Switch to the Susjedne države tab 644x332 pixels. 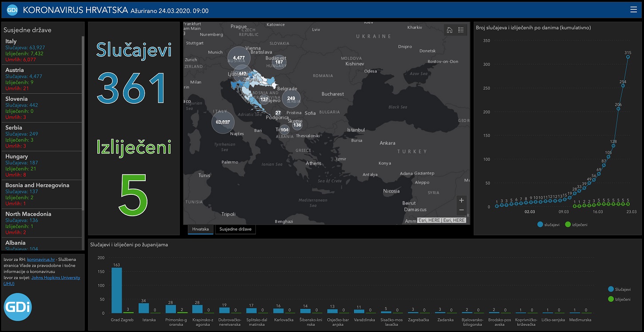click(235, 229)
